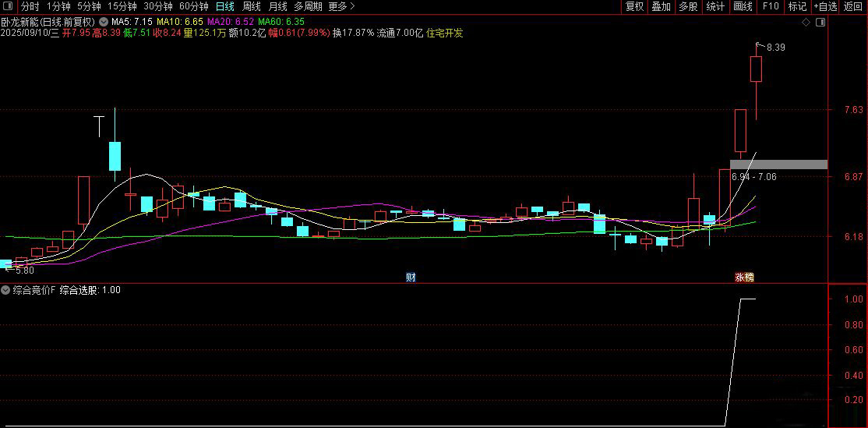The width and height of the screenshot is (868, 428).
Task: Click the MA20: 6.52 label
Action: pyautogui.click(x=231, y=22)
